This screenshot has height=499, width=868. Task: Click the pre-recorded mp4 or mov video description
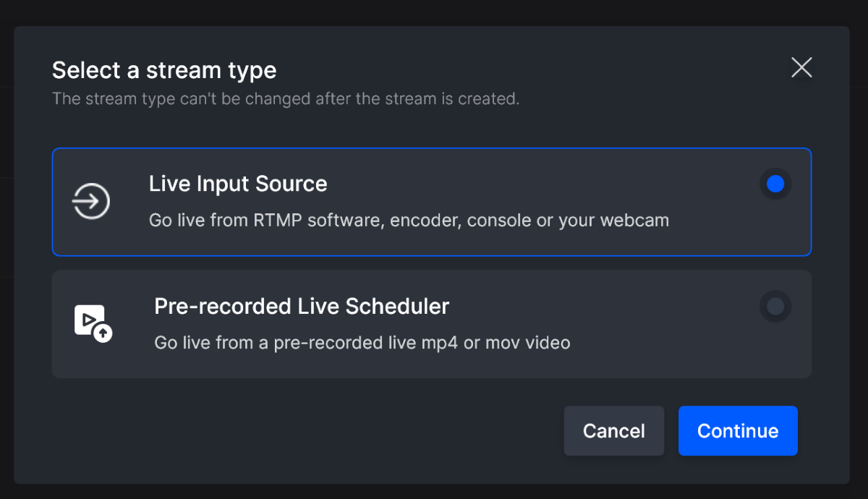click(362, 342)
